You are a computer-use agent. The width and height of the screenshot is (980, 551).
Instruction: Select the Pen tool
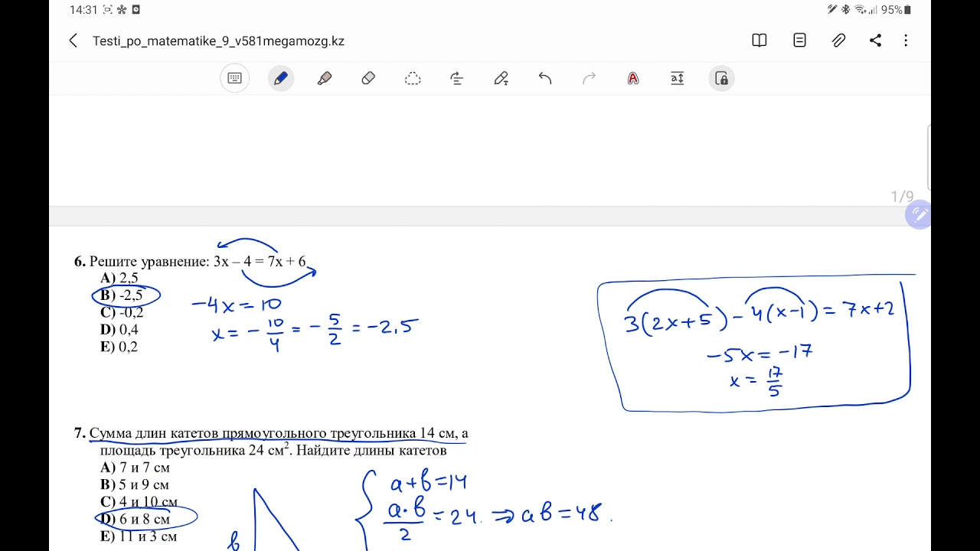(x=280, y=78)
